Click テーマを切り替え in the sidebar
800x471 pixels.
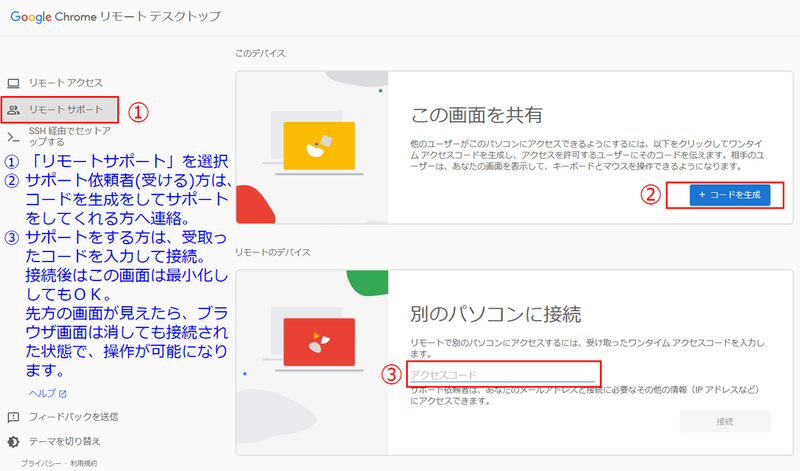[64, 441]
